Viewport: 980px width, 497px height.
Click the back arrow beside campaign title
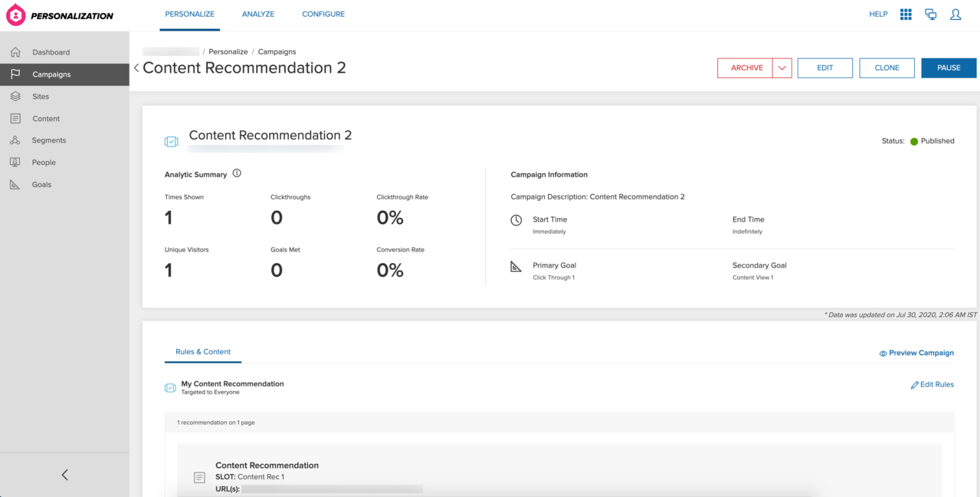pyautogui.click(x=136, y=67)
